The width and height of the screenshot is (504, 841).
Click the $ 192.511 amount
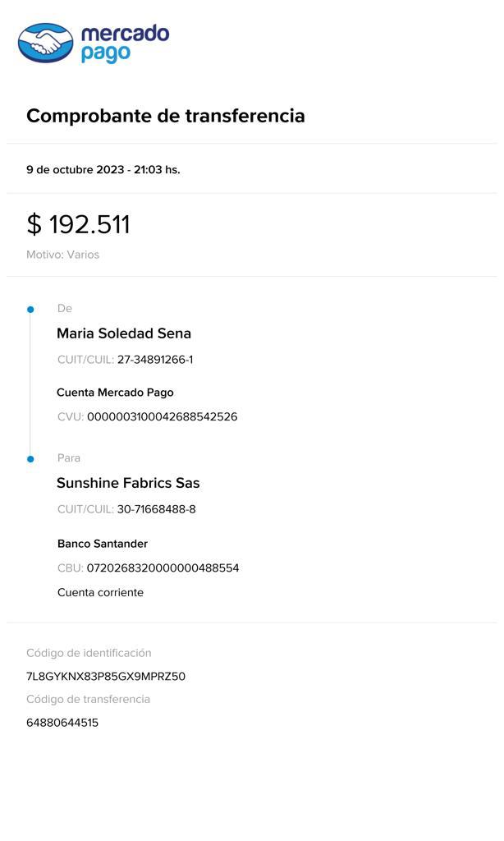79,224
